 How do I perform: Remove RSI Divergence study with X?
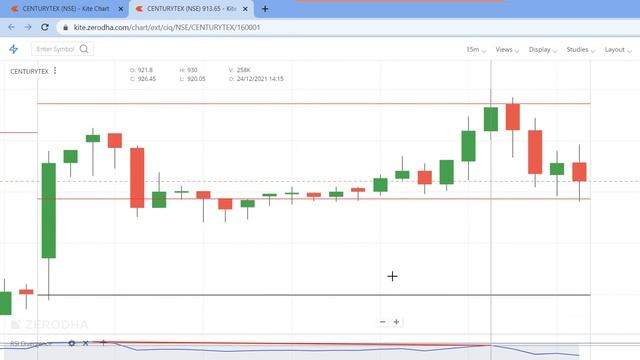point(85,343)
